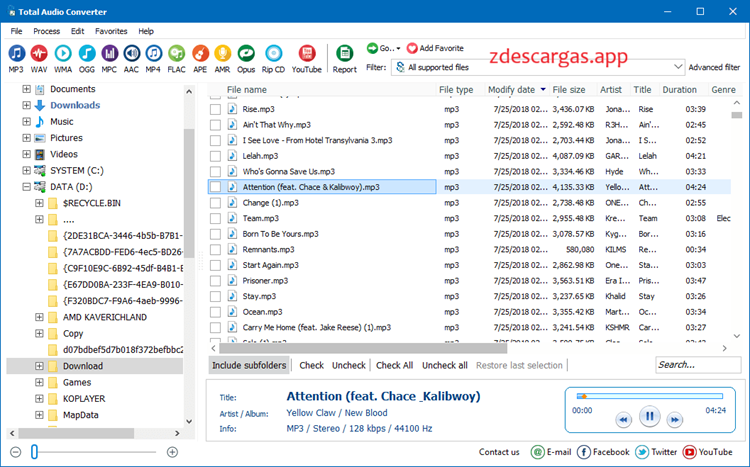Skip backward in the audio player
The width and height of the screenshot is (750, 467).
[x=623, y=420]
